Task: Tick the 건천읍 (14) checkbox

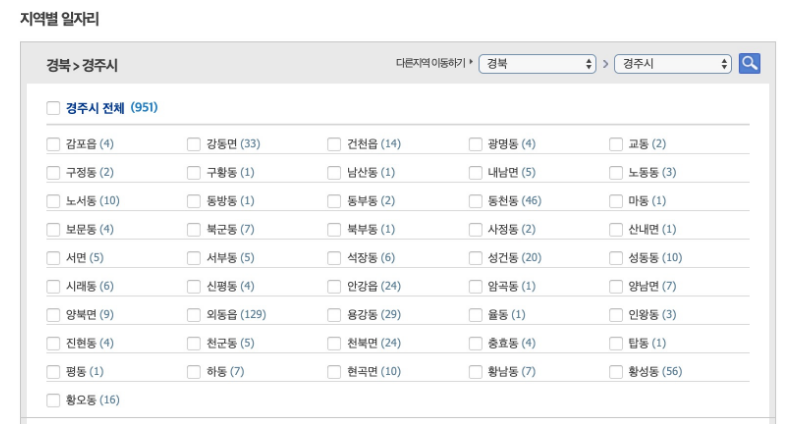Action: point(334,144)
